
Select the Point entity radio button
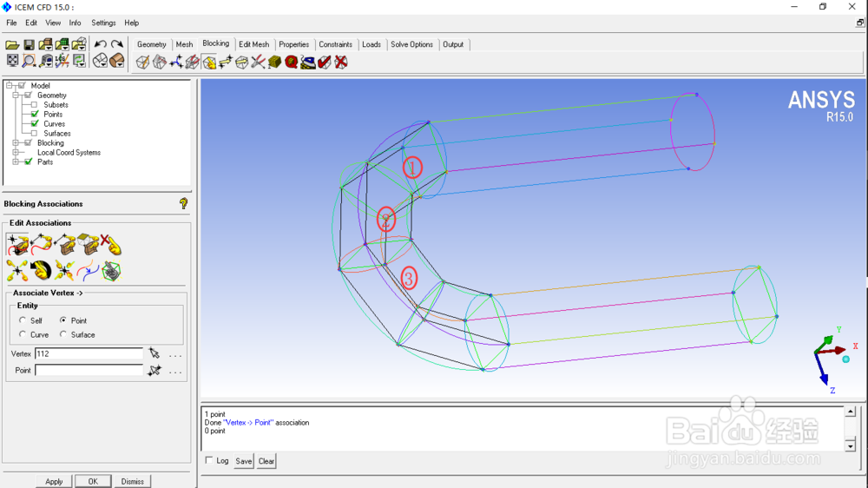(63, 320)
